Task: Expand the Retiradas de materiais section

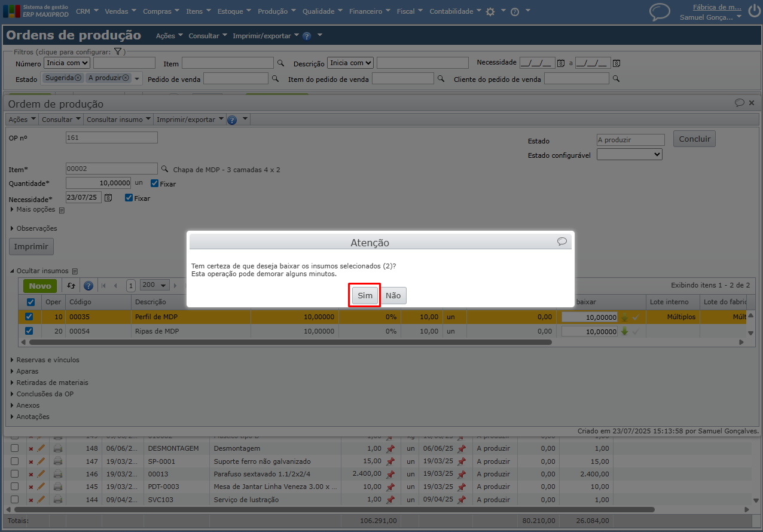Action: (x=52, y=383)
